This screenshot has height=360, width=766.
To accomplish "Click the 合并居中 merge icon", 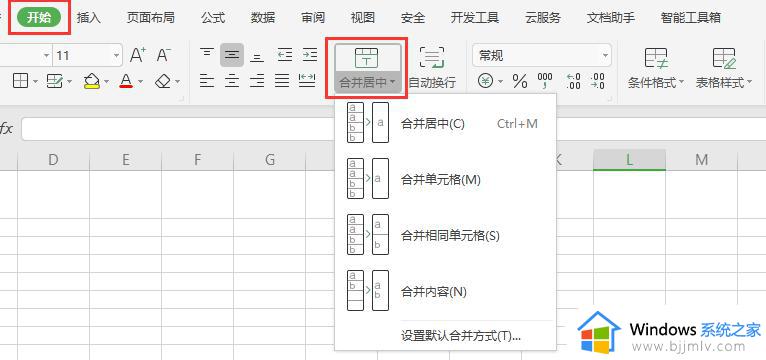I will click(x=367, y=58).
